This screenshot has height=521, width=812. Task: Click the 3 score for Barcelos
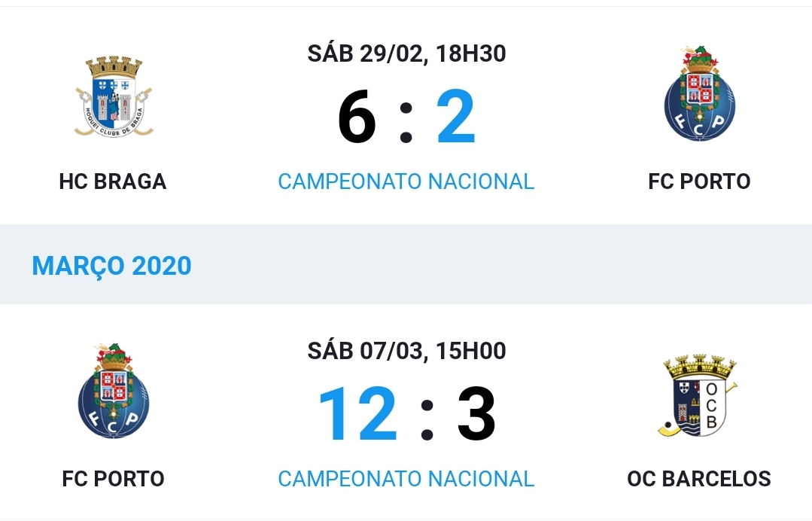(x=476, y=414)
